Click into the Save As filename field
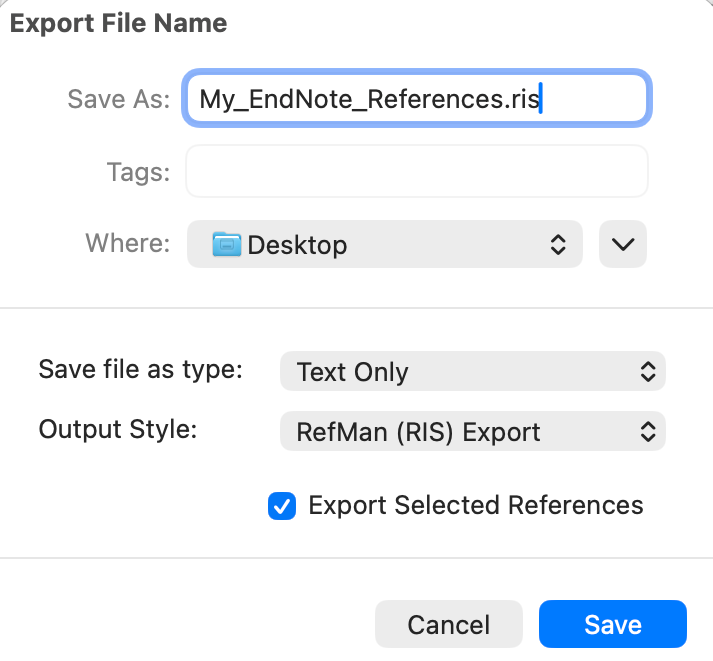 point(417,98)
